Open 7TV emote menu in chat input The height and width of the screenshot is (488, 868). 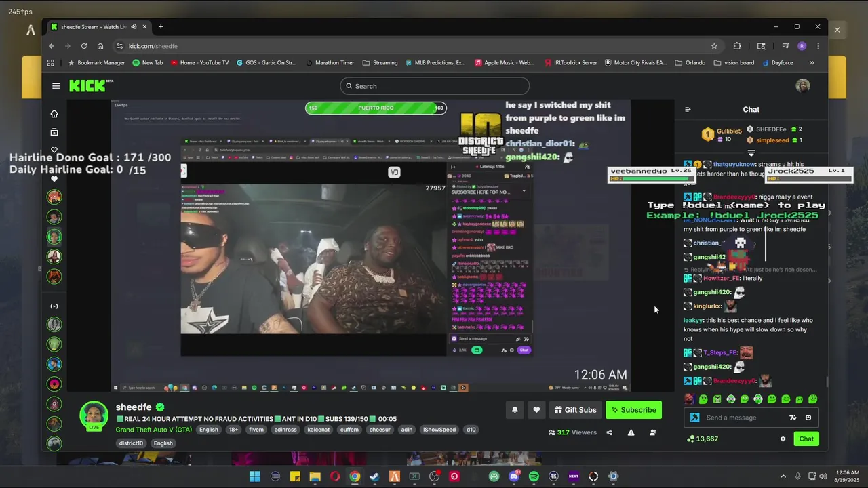[793, 418]
